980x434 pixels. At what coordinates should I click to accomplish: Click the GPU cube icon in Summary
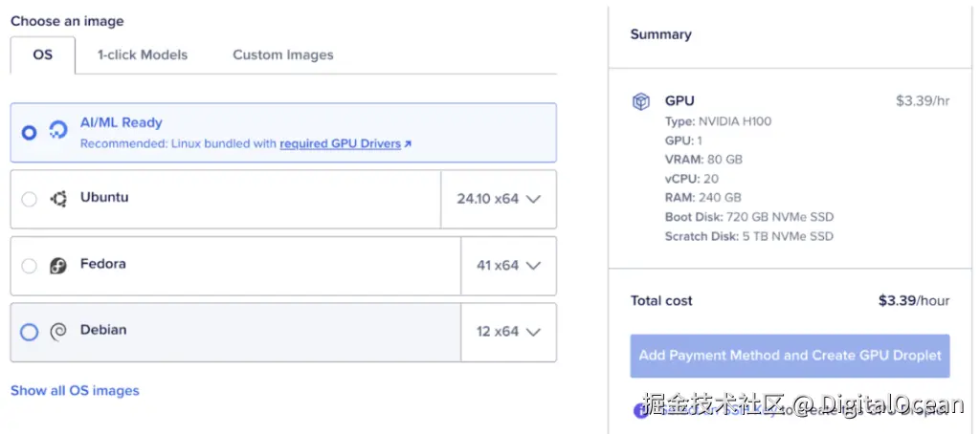(x=641, y=101)
